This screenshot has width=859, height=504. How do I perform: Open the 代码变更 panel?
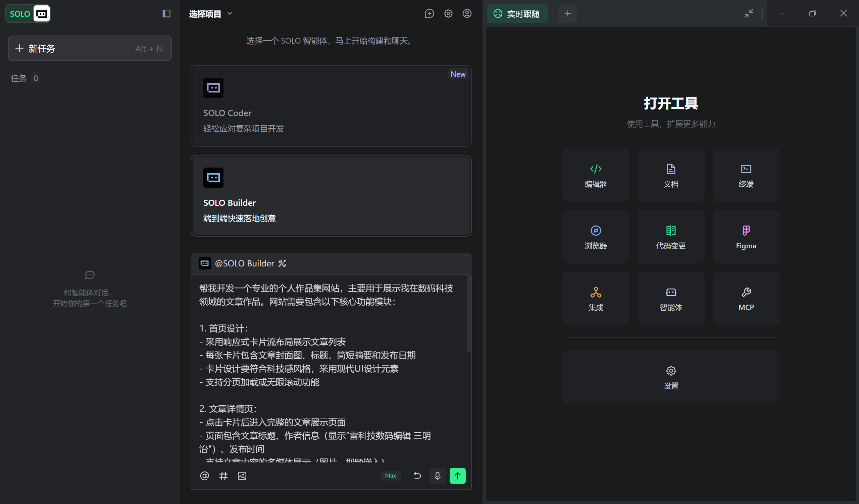(670, 237)
